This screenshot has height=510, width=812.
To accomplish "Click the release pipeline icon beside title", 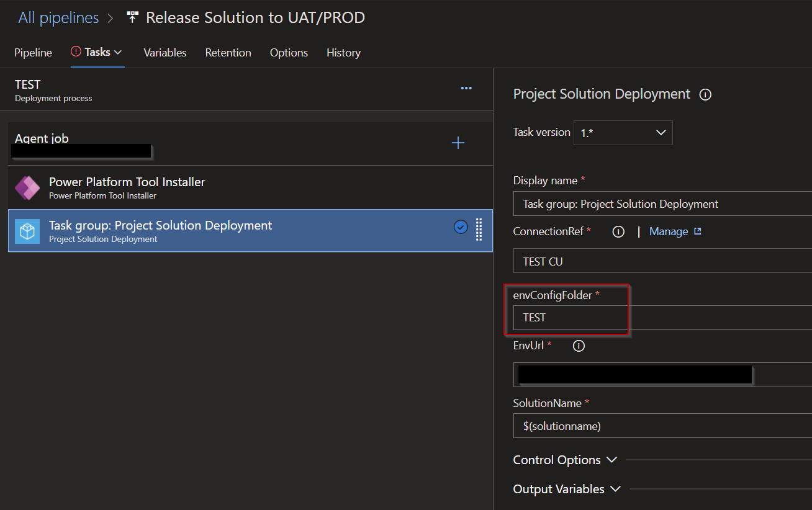I will [x=132, y=18].
